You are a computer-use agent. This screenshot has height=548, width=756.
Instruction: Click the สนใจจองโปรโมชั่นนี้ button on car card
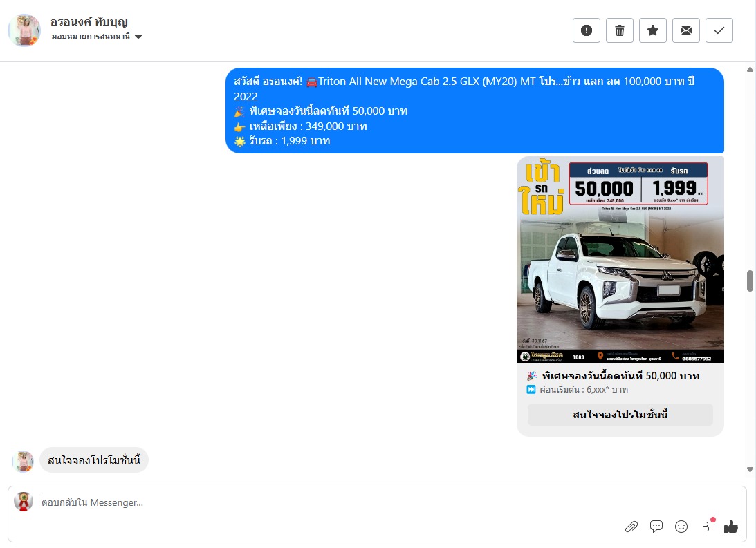620,415
